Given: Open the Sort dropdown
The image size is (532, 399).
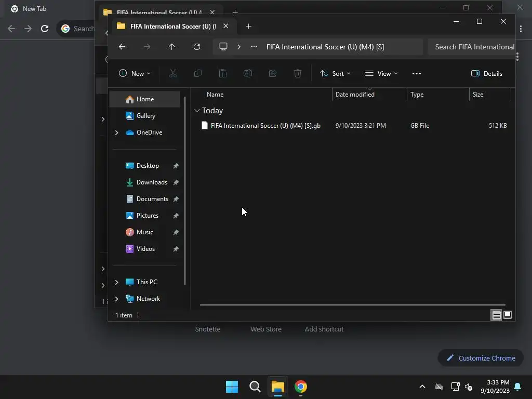Looking at the screenshot, I should 335,74.
